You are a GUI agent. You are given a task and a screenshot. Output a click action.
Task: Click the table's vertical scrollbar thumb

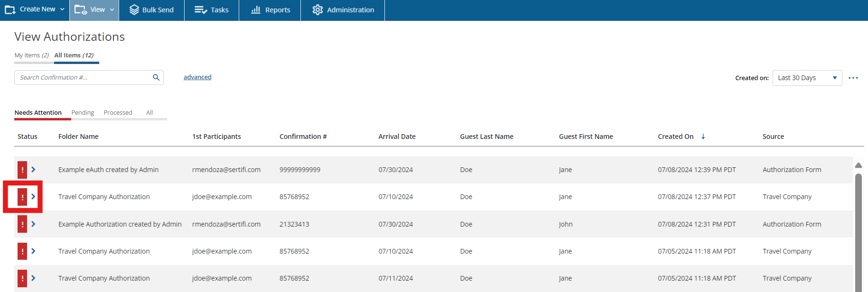[x=859, y=232]
